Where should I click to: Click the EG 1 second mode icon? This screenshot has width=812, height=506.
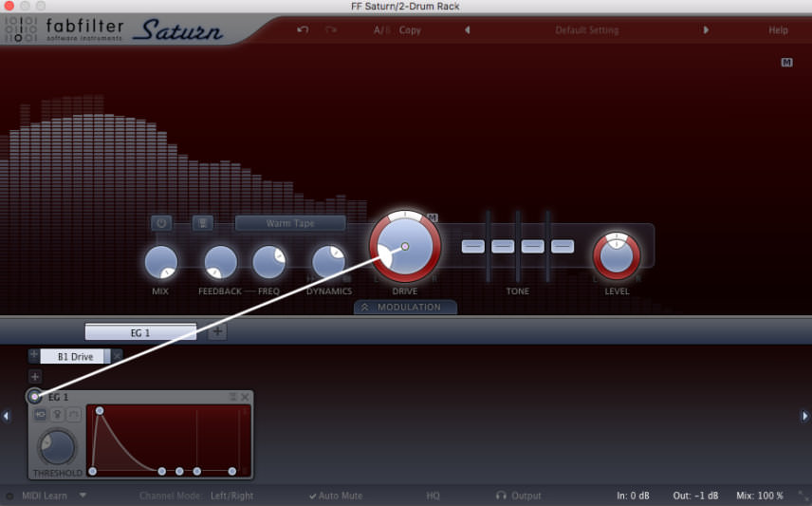point(57,415)
